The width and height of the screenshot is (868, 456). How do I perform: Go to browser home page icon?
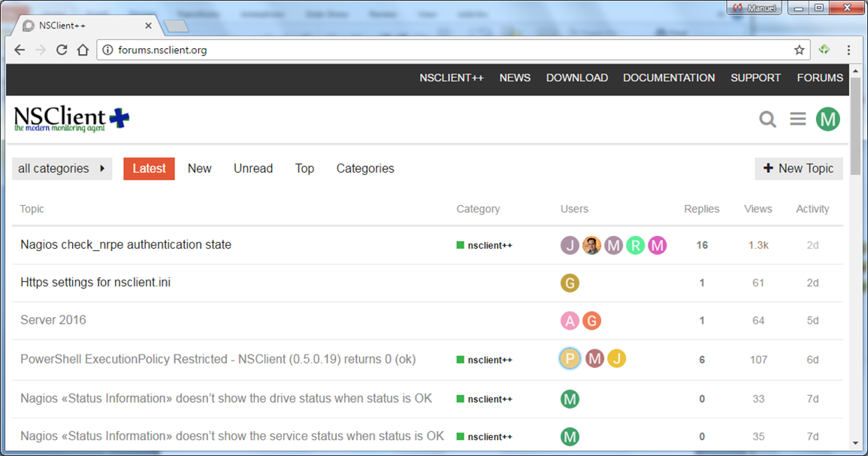coord(83,50)
